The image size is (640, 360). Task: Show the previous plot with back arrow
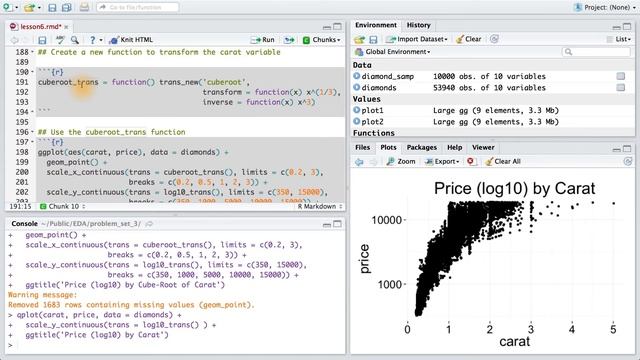[359, 162]
